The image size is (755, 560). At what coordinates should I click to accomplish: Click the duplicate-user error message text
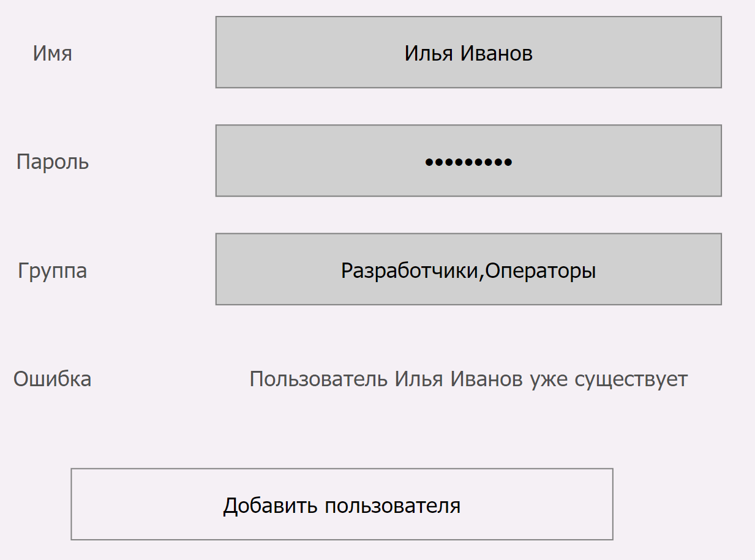[x=468, y=379]
